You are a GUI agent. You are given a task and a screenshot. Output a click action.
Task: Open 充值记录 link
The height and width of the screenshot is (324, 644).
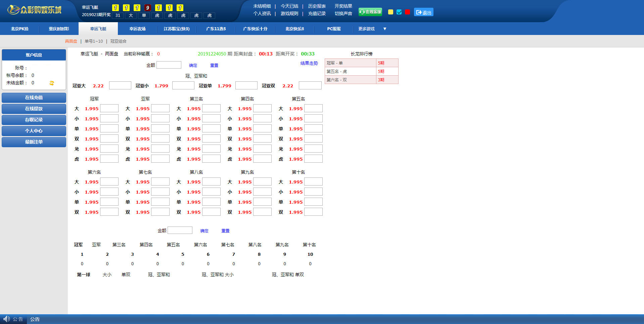317,13
